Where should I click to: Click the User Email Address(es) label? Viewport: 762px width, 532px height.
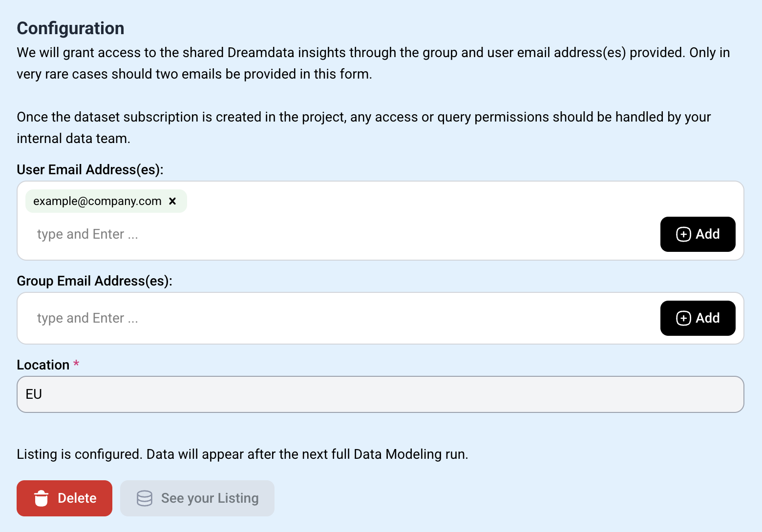tap(90, 169)
